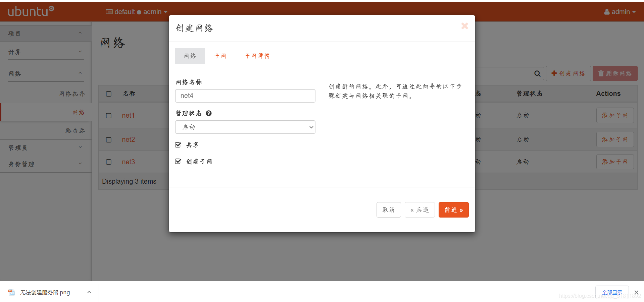Open help tooltip beside 管理状态 label
Image resolution: width=644 pixels, height=302 pixels.
[x=208, y=113]
